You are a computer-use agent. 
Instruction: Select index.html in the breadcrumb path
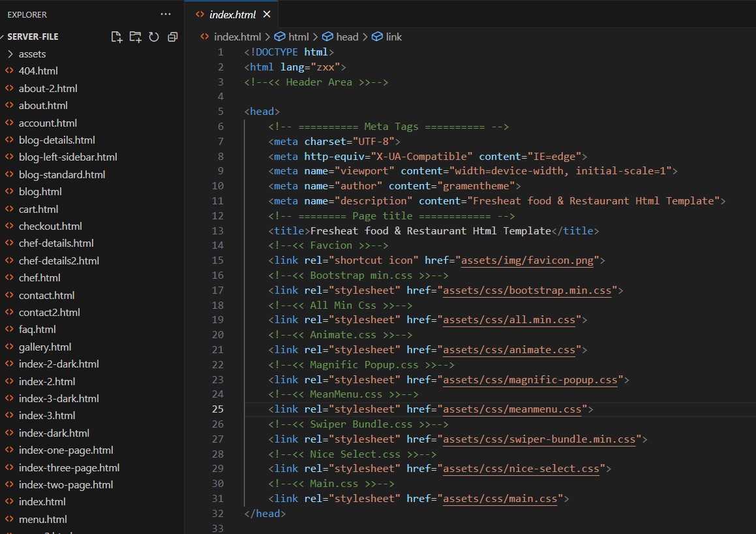[237, 37]
